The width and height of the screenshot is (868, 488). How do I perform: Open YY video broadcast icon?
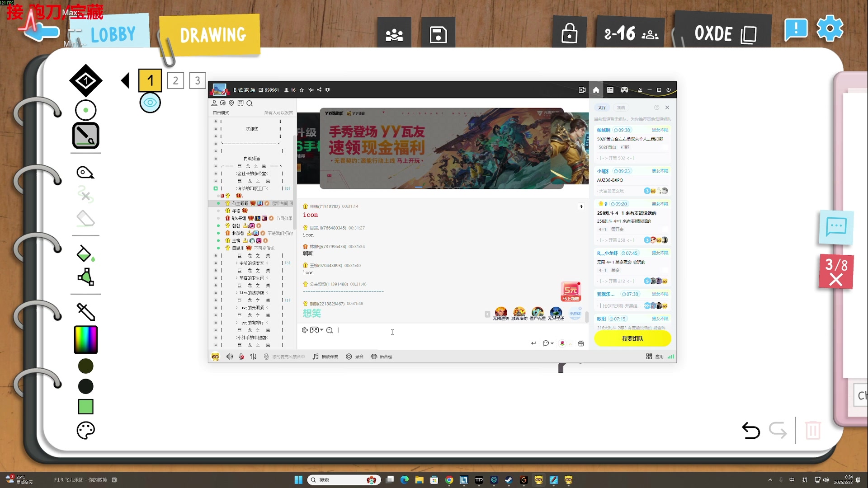tap(582, 90)
